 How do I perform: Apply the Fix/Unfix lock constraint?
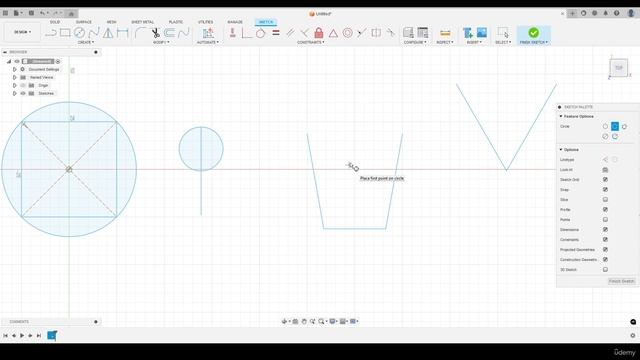[319, 33]
